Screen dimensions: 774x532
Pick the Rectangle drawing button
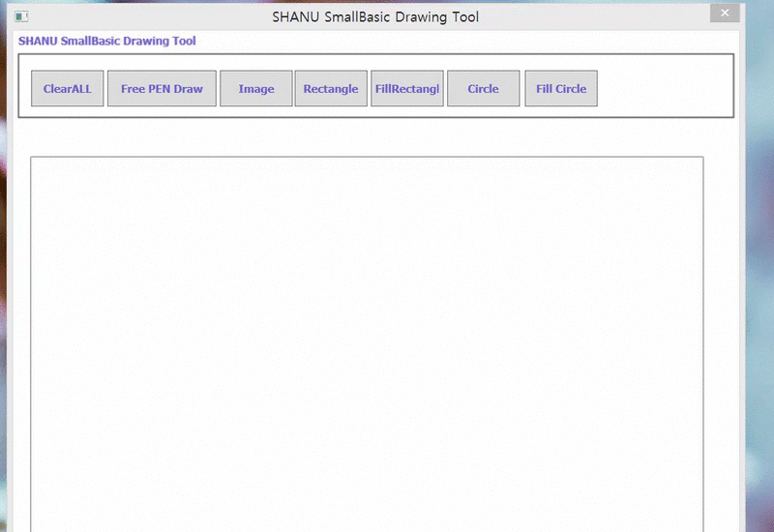pyautogui.click(x=331, y=88)
